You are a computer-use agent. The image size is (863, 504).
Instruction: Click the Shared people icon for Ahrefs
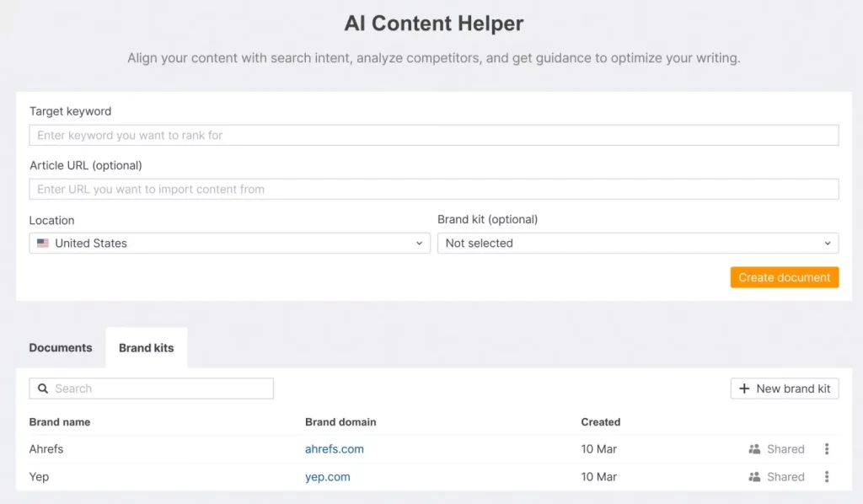pos(754,449)
